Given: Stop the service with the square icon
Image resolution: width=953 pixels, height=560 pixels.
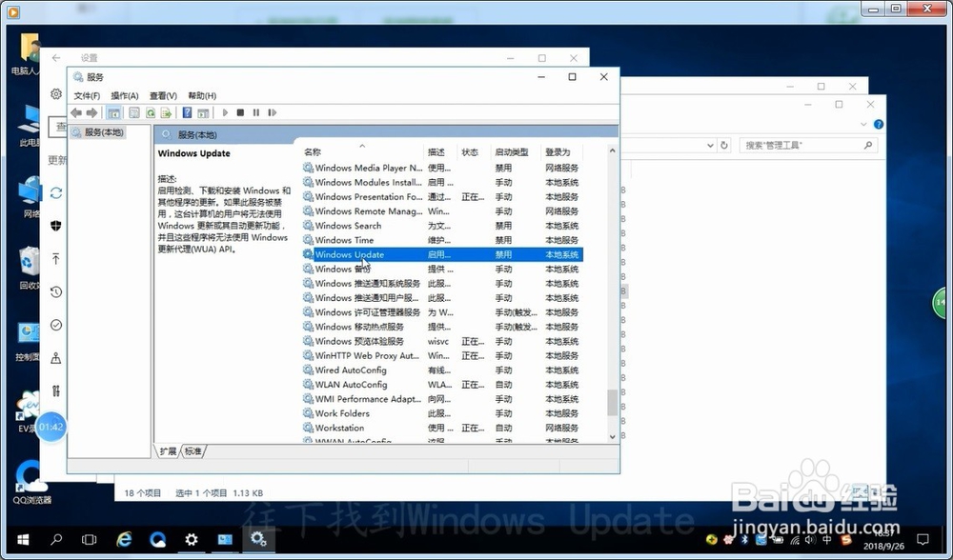Looking at the screenshot, I should [x=241, y=113].
